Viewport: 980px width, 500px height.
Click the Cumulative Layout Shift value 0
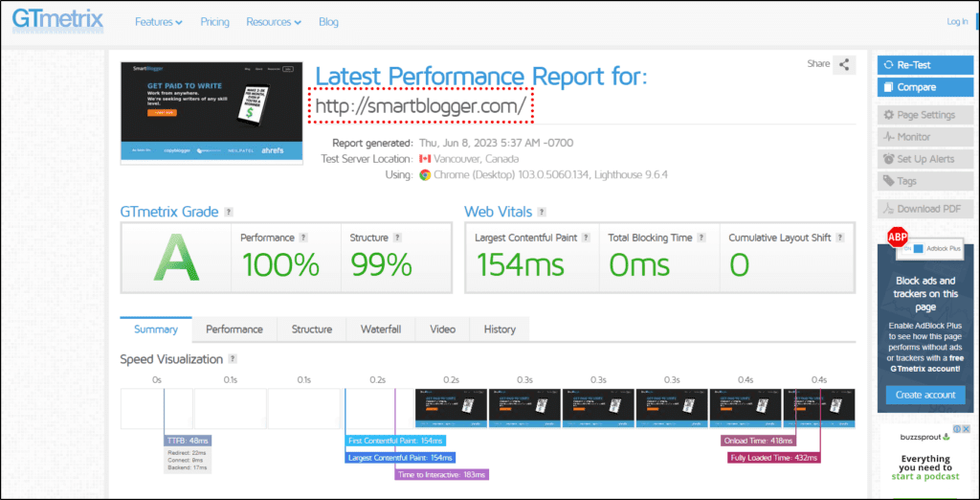pos(740,264)
